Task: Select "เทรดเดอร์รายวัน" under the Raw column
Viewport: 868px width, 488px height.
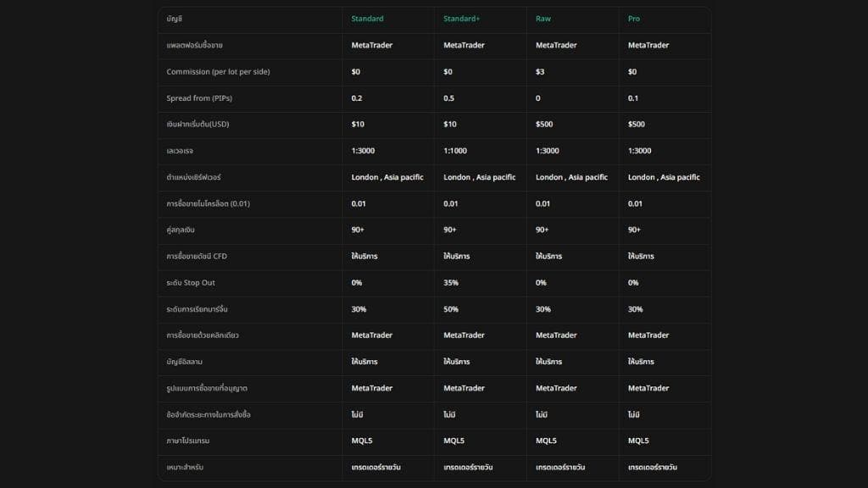Action: 560,467
